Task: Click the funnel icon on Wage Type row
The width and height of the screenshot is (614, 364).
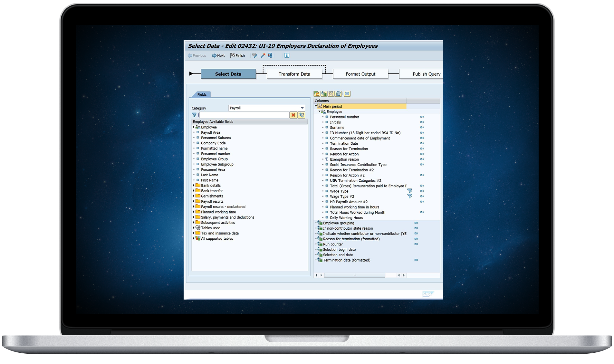Action: [409, 191]
